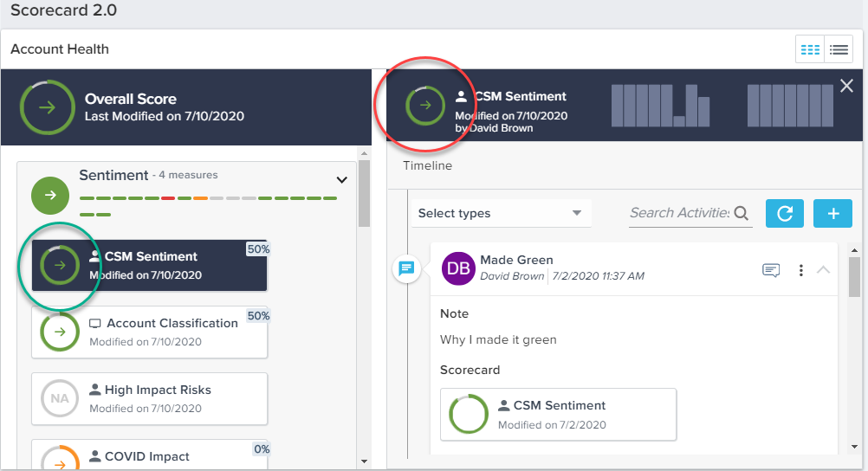Click the '4 measures' label
Viewport: 868px width, 471px height.
pyautogui.click(x=188, y=175)
